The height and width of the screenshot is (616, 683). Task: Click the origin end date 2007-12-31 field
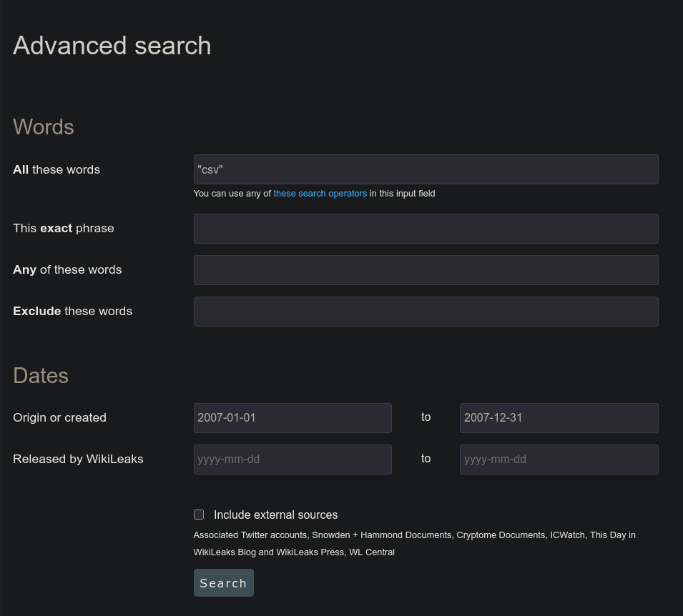559,418
